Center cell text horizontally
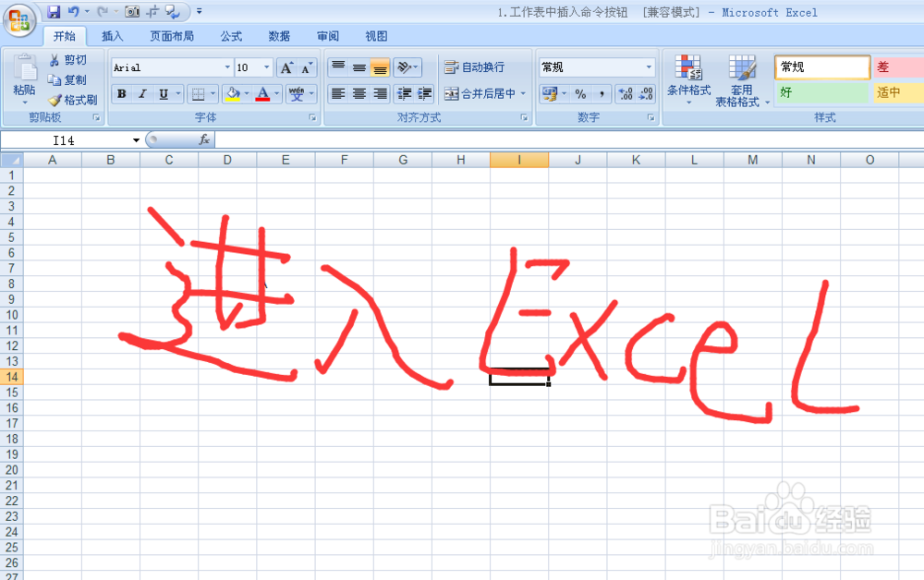This screenshot has height=580, width=924. [x=359, y=93]
